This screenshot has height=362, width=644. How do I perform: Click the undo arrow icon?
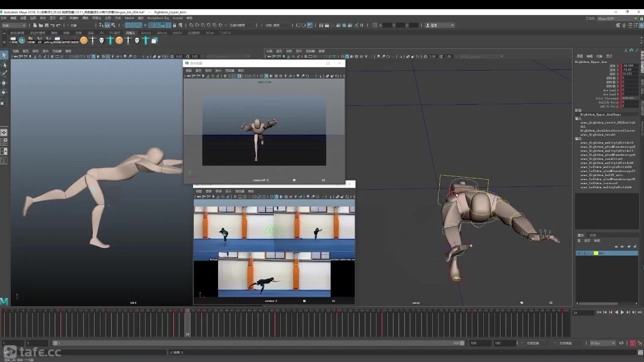click(x=52, y=25)
